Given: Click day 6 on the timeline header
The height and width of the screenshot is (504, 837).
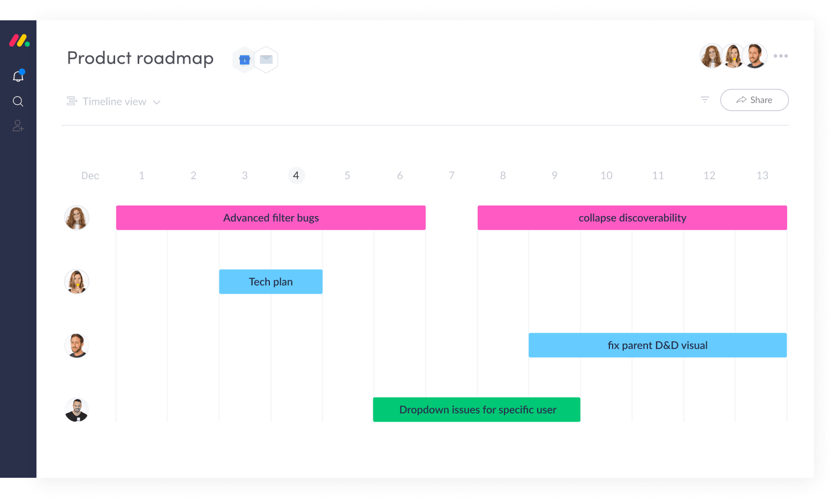Looking at the screenshot, I should pos(400,175).
